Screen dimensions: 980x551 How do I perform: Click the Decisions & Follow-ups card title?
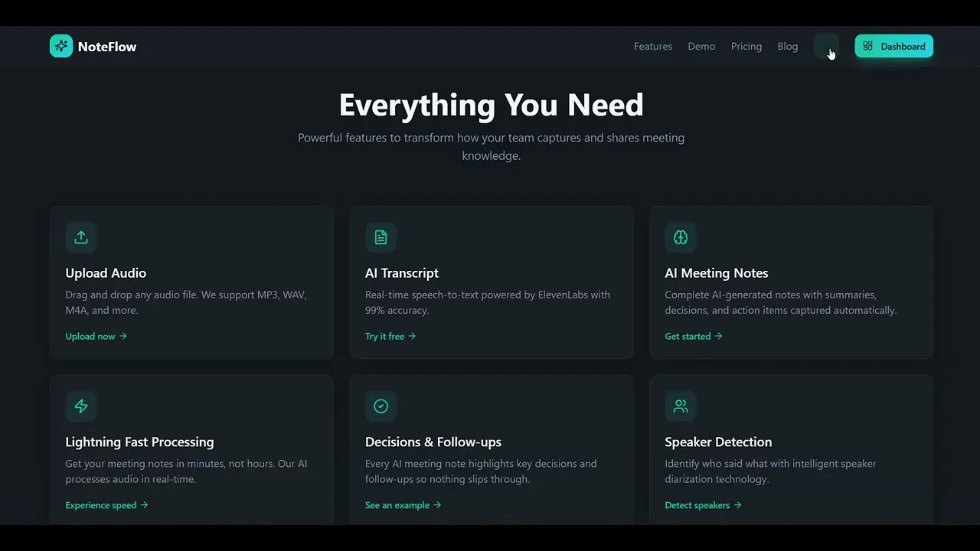click(433, 442)
